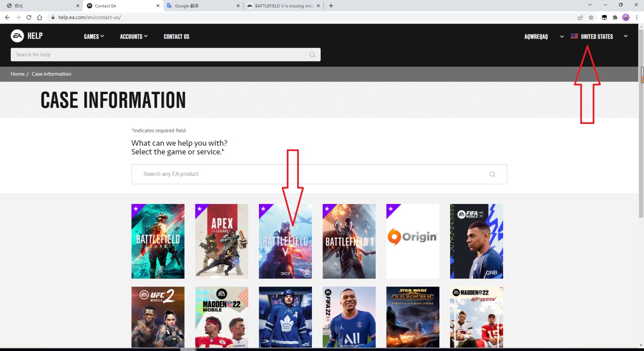Screen dimensions: 644x351
Task: Click the Case information breadcrumb
Action: point(51,74)
